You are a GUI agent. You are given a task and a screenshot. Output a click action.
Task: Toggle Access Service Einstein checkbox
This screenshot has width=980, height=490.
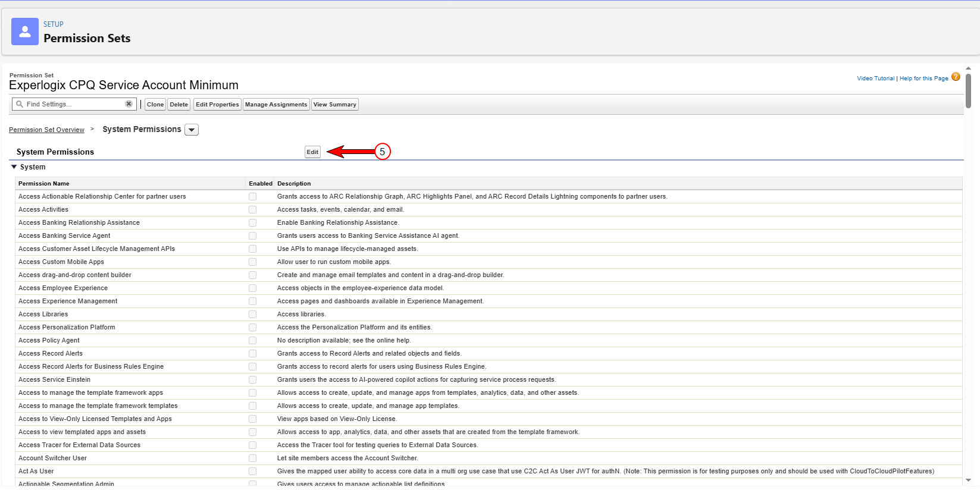coord(252,380)
